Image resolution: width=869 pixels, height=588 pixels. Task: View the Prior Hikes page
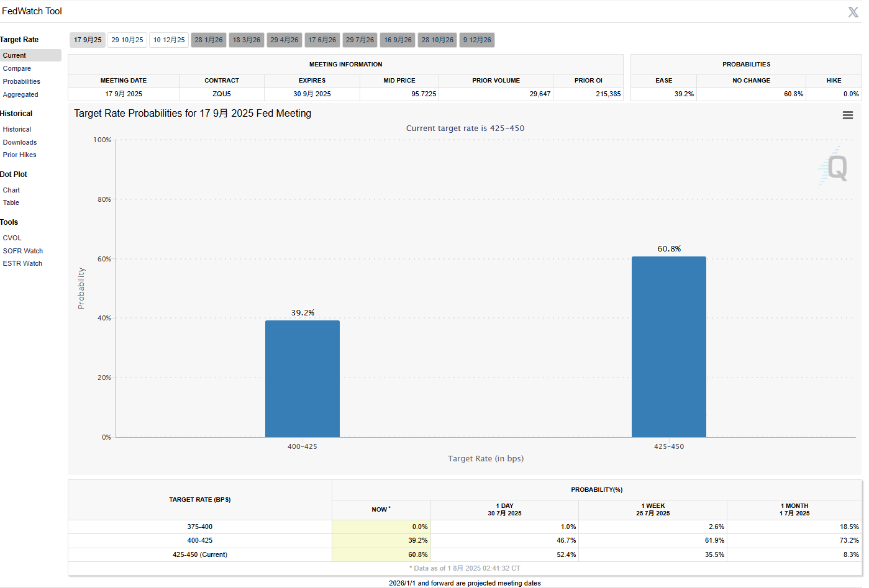(x=19, y=155)
